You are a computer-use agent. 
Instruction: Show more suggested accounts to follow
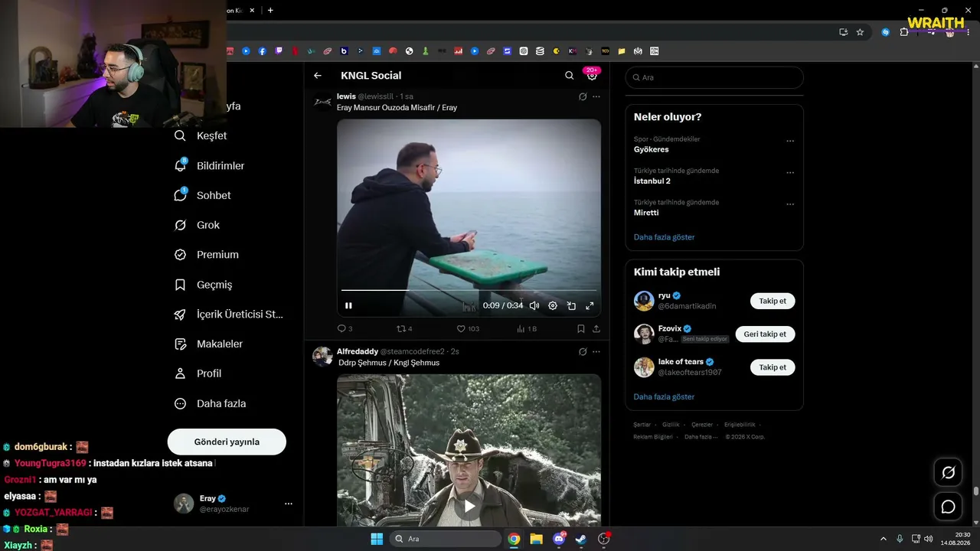click(664, 397)
